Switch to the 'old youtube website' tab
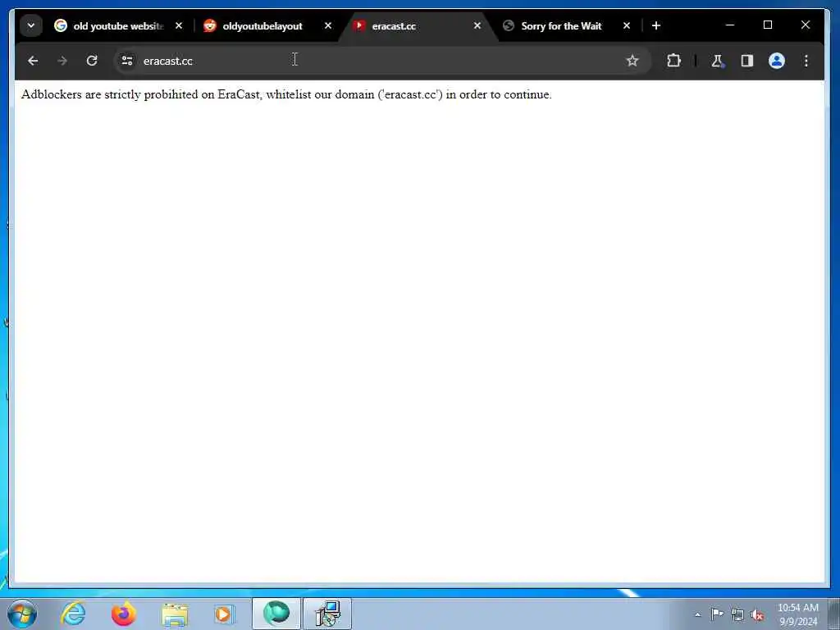 coord(116,25)
